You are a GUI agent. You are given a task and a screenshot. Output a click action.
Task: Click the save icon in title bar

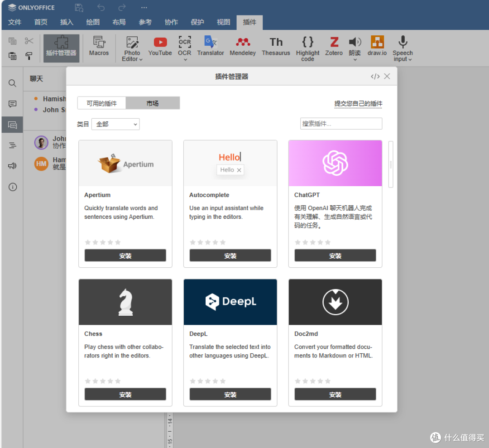tap(79, 8)
